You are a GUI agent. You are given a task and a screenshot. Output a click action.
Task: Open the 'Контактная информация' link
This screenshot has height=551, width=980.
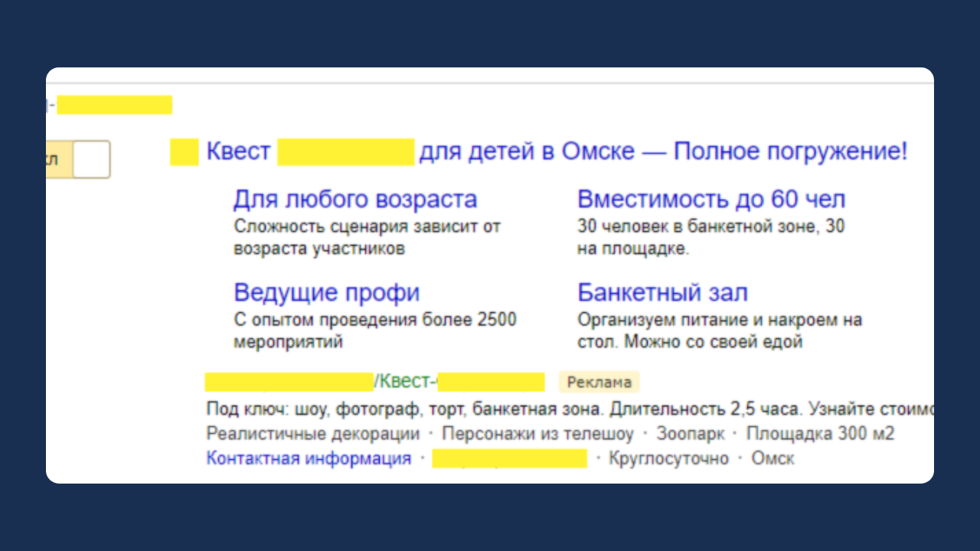point(309,458)
